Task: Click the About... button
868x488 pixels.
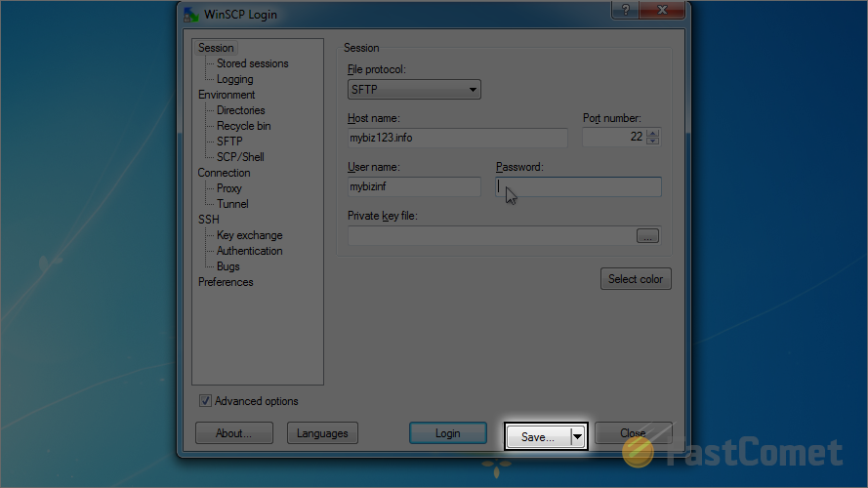Action: coord(233,433)
